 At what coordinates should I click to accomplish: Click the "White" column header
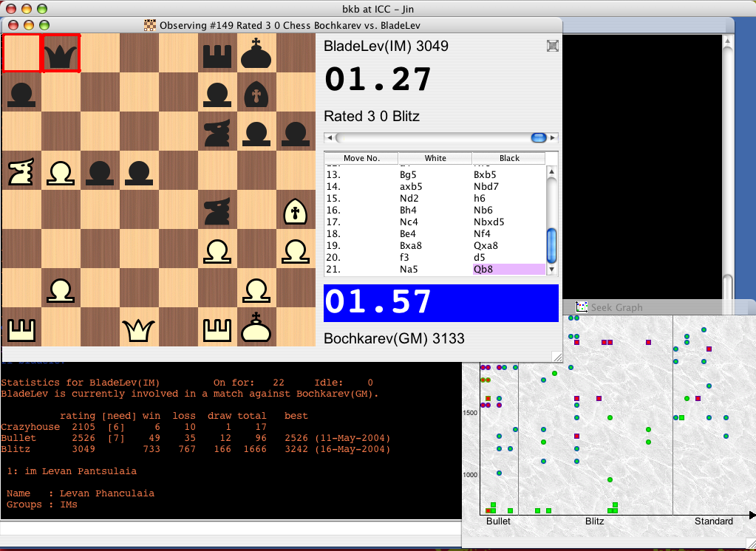(x=435, y=158)
